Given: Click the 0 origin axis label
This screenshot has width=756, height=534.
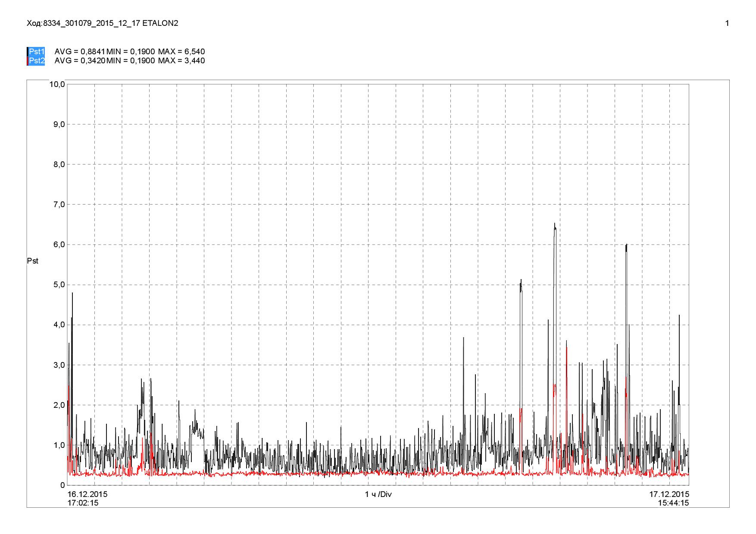Looking at the screenshot, I should tap(63, 485).
